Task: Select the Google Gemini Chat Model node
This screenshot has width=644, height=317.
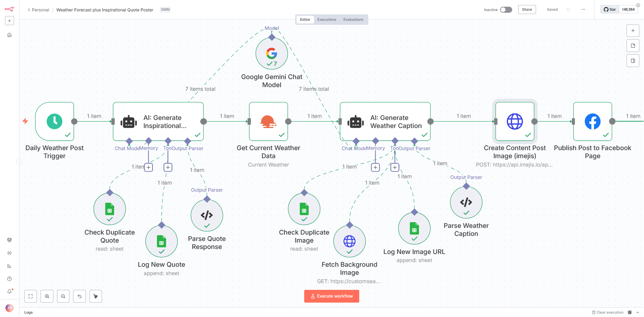Action: [x=271, y=54]
